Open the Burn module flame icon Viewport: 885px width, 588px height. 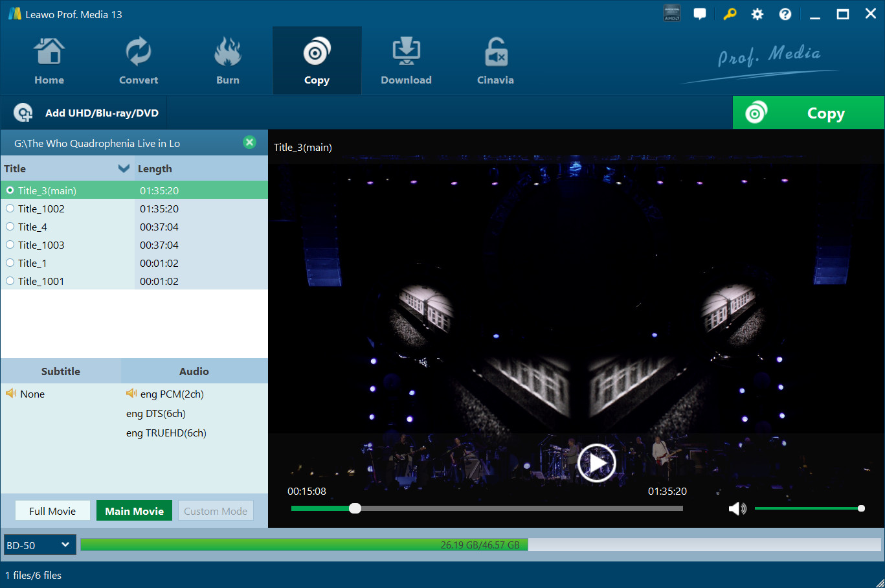point(228,52)
